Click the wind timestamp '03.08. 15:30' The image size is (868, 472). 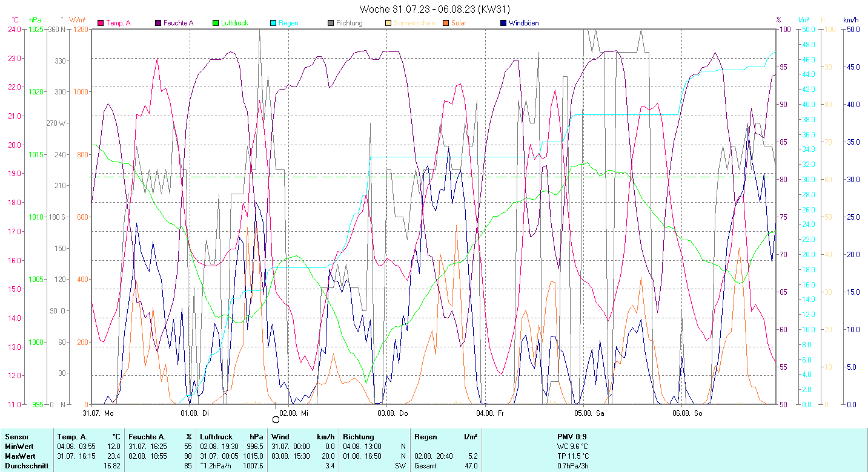click(x=292, y=456)
